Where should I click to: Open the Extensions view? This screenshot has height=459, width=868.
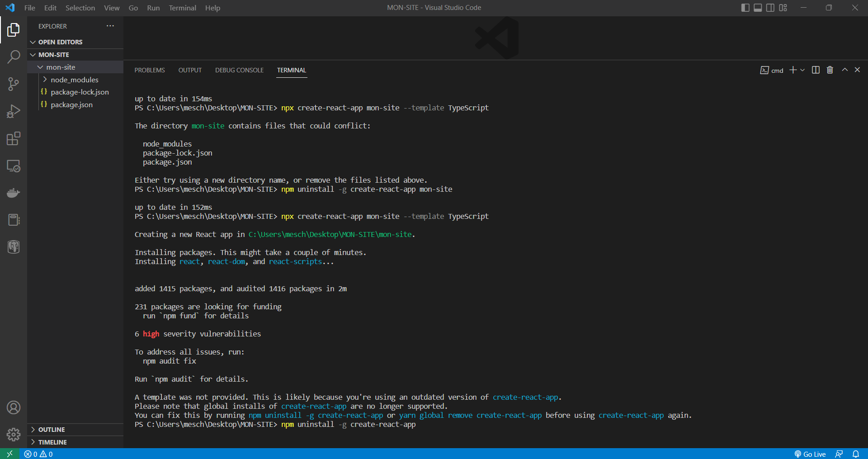click(14, 138)
